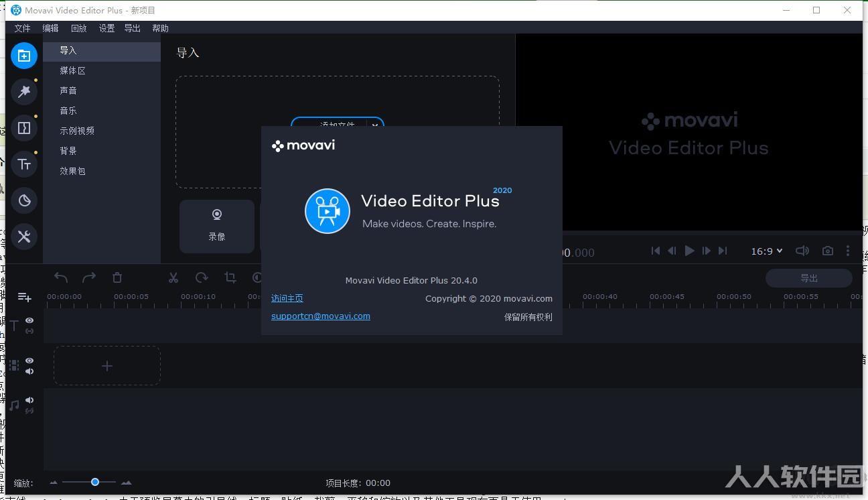Toggle title track link icon
This screenshot has height=500, width=868.
(x=29, y=331)
